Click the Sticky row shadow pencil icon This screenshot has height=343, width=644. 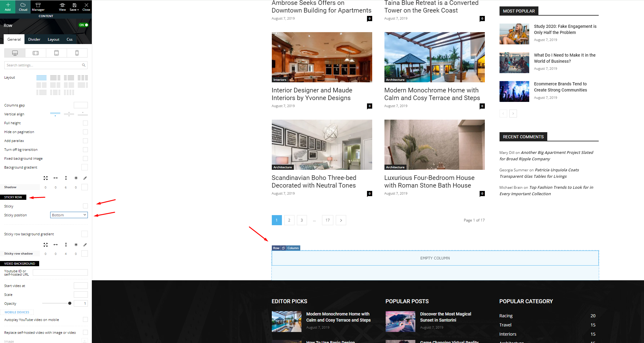[x=85, y=245]
